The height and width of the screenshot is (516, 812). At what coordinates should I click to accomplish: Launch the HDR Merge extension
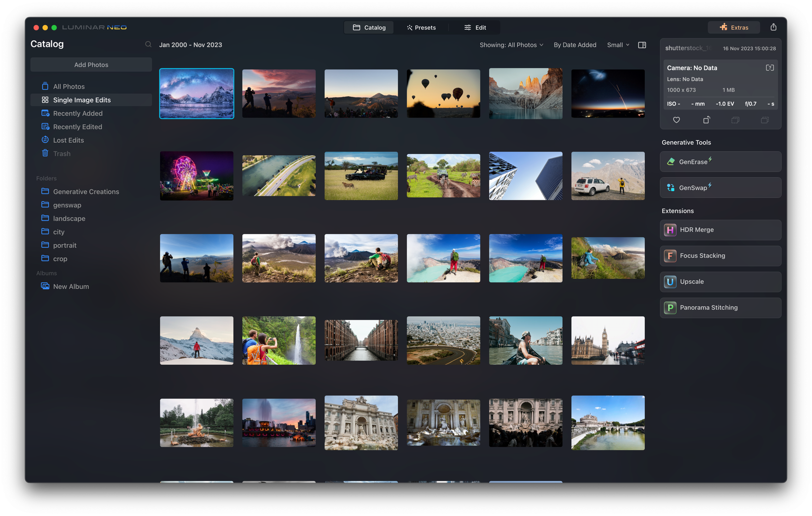click(720, 230)
